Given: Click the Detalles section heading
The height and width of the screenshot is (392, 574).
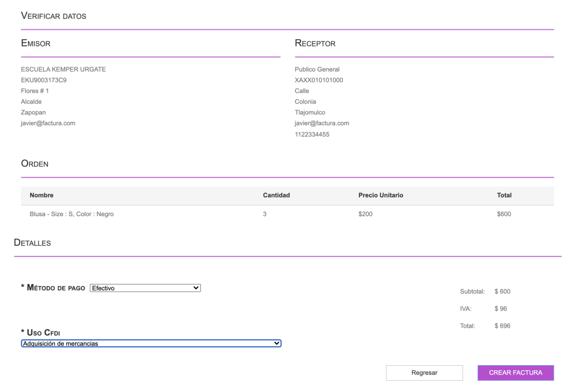Looking at the screenshot, I should pos(32,242).
